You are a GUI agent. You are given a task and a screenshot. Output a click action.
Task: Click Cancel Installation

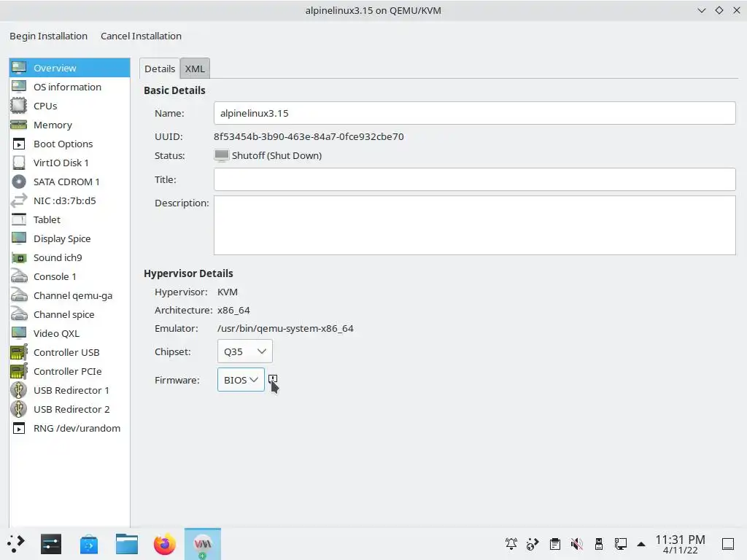(x=141, y=36)
